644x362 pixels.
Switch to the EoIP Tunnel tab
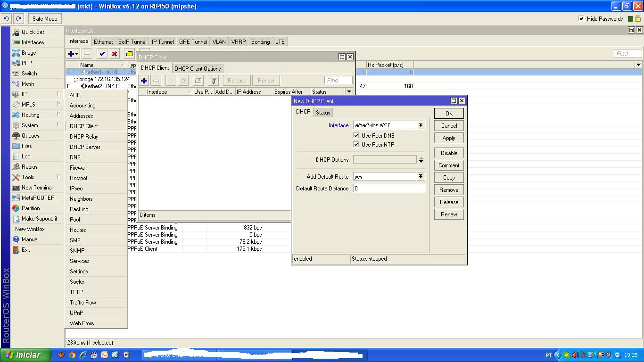pos(132,42)
